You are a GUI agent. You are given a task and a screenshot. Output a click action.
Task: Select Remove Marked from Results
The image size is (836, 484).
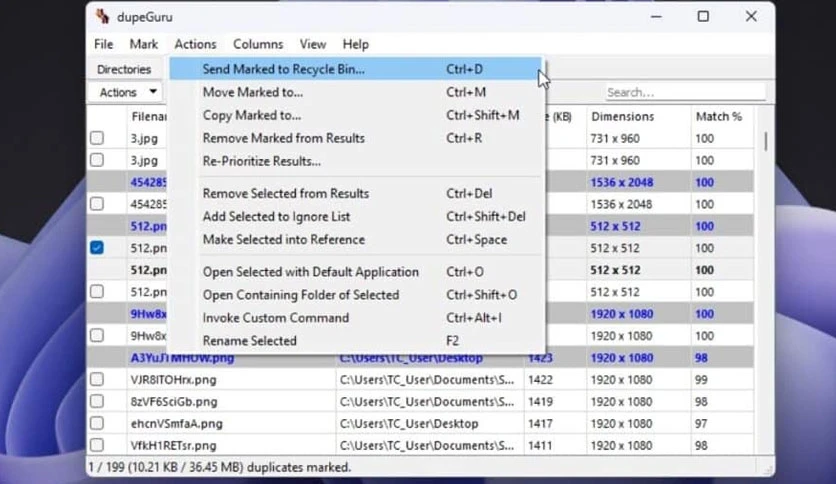click(355, 138)
